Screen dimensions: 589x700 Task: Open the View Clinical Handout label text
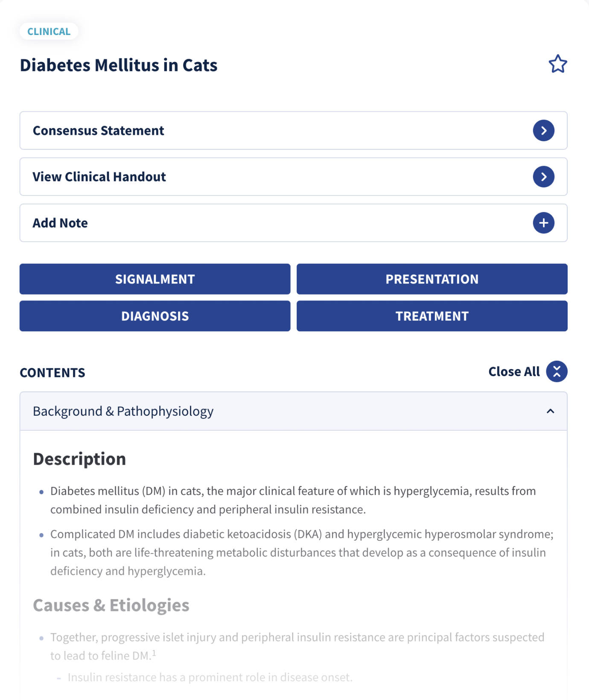99,177
